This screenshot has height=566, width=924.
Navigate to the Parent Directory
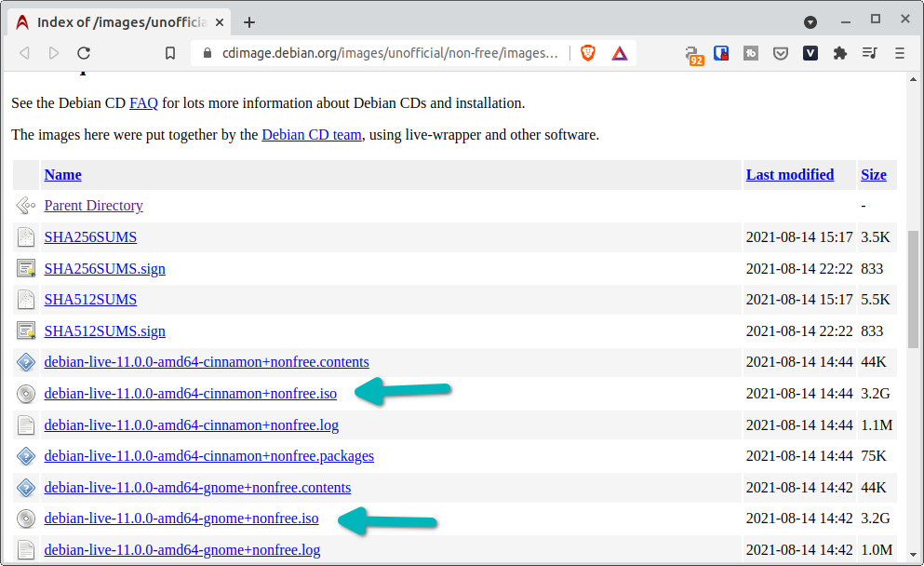pos(93,205)
